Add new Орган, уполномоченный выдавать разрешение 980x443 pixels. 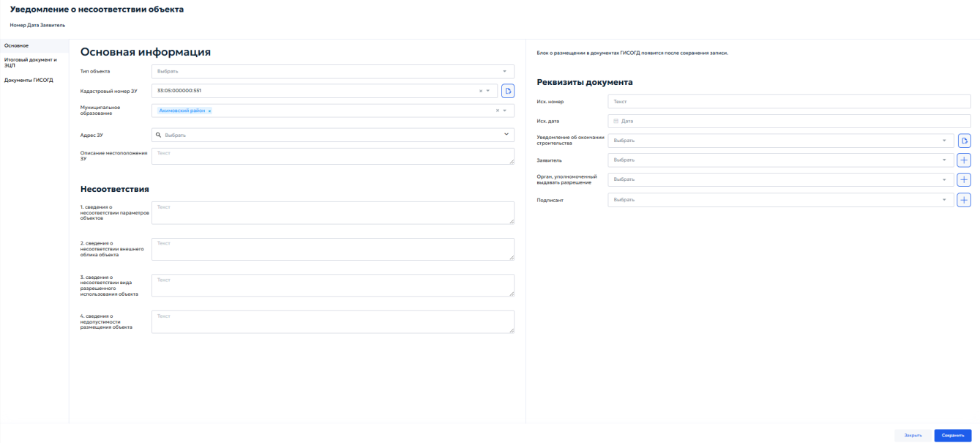coord(964,179)
